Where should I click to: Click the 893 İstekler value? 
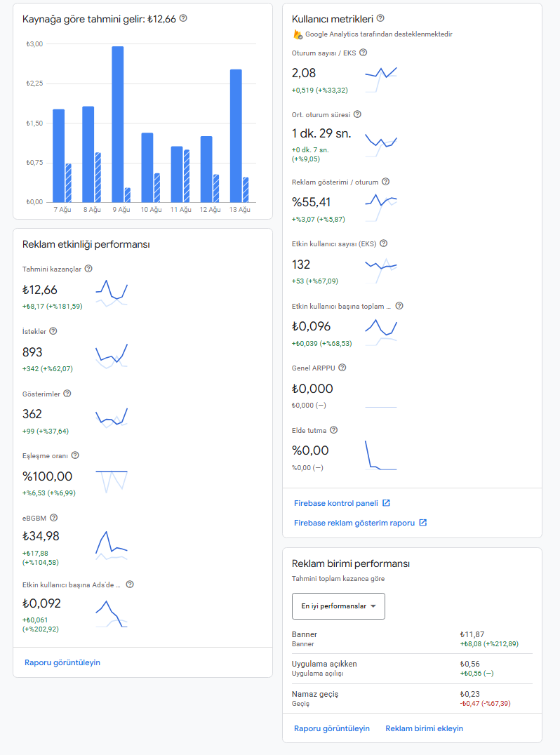(32, 352)
